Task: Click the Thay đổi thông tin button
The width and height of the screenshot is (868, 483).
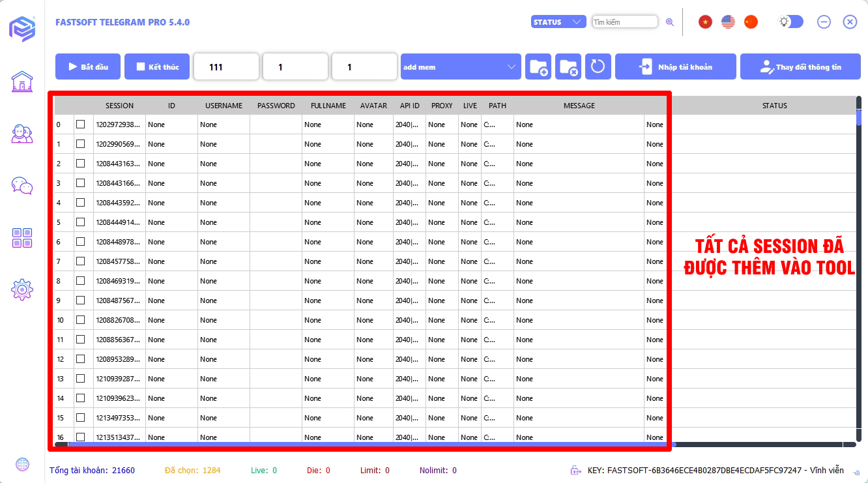Action: click(800, 66)
